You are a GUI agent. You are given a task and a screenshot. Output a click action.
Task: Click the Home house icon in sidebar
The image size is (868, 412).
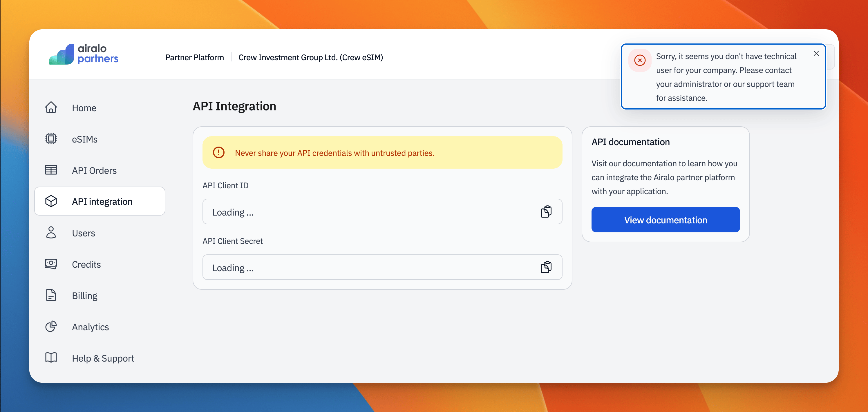tap(51, 107)
